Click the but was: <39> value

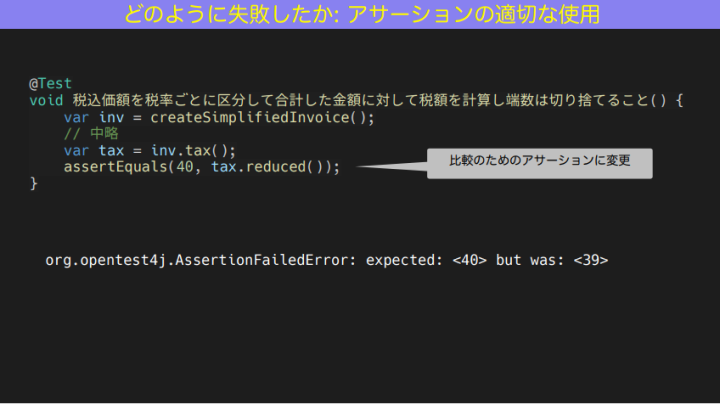(x=552, y=260)
